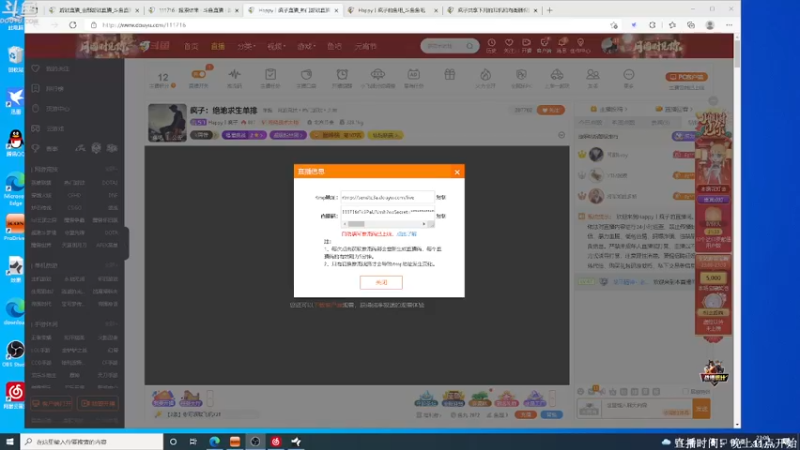Copy the rtmp address

click(441, 197)
